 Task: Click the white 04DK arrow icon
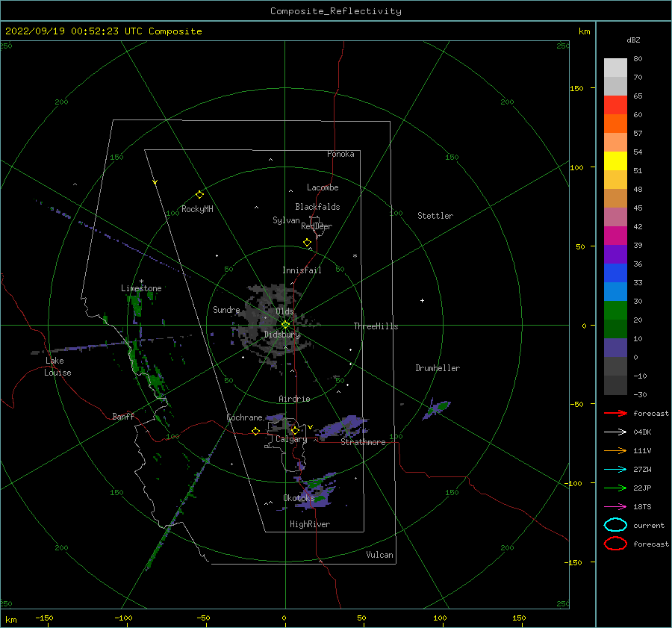point(615,432)
